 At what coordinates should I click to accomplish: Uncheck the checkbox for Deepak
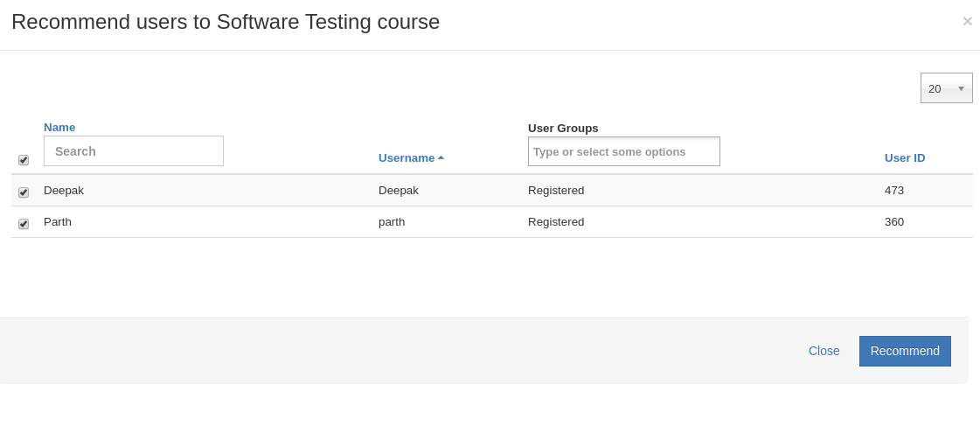(x=24, y=192)
